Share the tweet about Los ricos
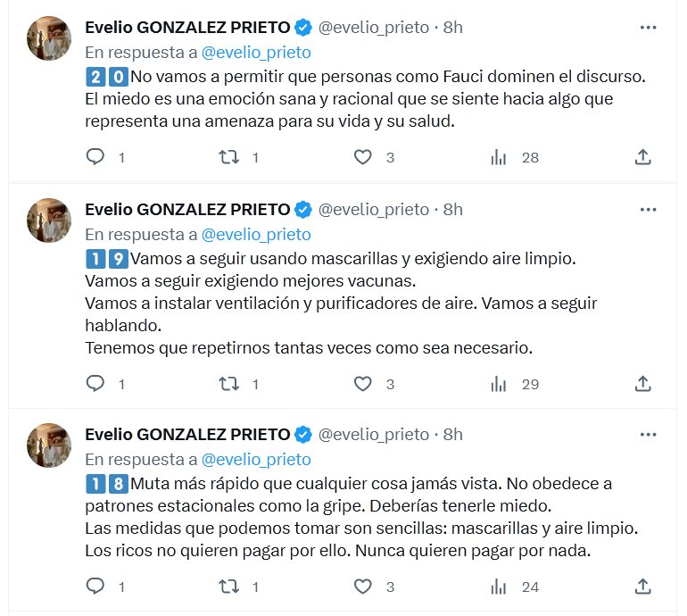The image size is (687, 616). (x=642, y=587)
